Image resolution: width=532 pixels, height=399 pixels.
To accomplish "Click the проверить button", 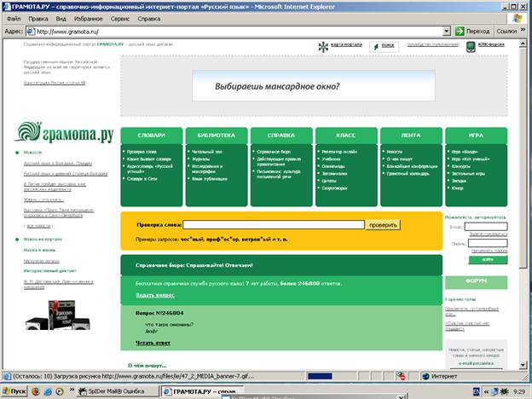I will coord(383,225).
